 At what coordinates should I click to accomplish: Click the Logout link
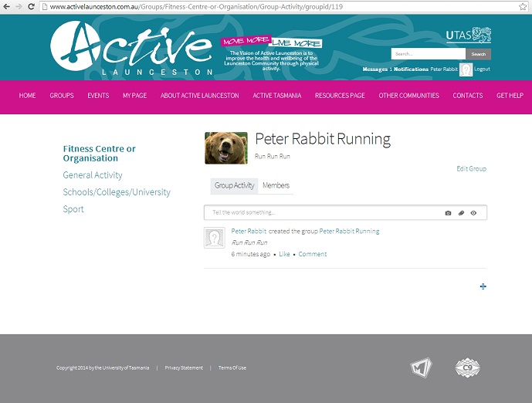pos(482,69)
